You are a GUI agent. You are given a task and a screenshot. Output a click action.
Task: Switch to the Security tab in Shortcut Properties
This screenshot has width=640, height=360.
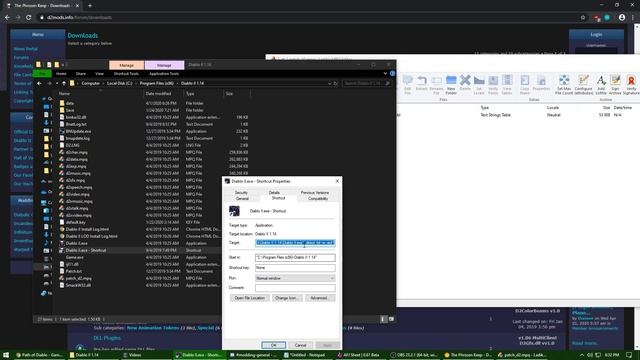pyautogui.click(x=241, y=192)
